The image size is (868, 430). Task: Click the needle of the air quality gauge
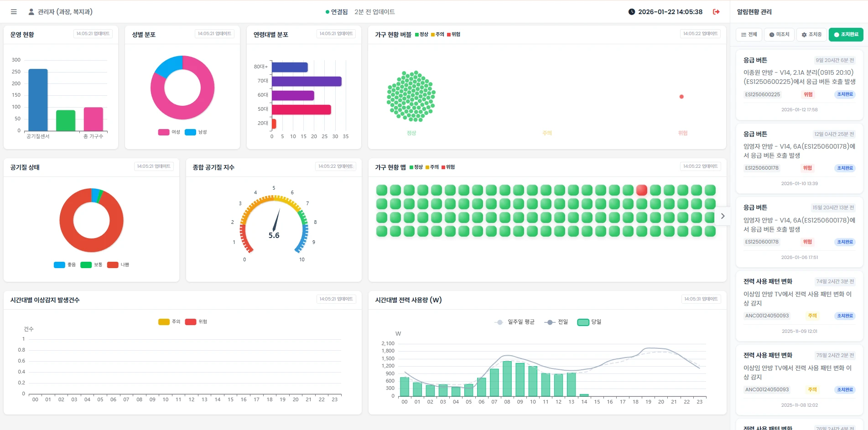(276, 220)
